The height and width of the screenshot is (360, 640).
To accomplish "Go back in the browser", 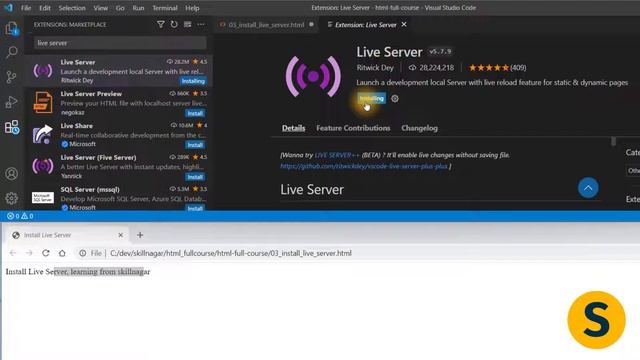I will [13, 253].
